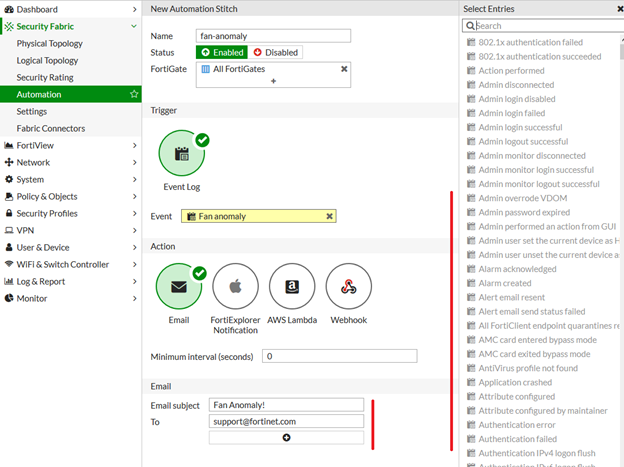Viewport: 624px width, 467px height.
Task: Choose the FortiExplorer Notification action
Action: 236,287
